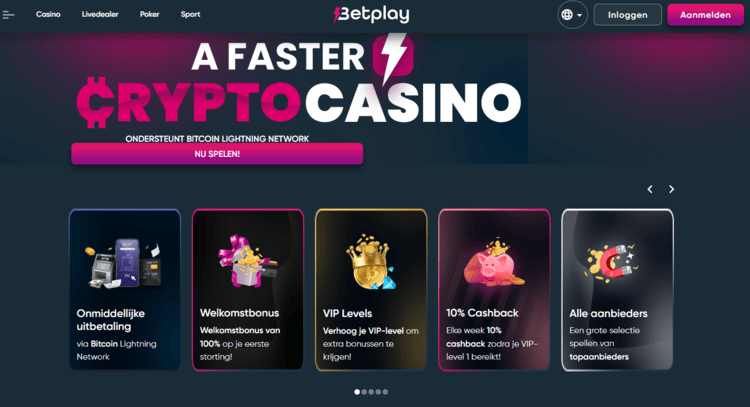The width and height of the screenshot is (750, 407).
Task: Click the gold crown VIP coin icon
Action: coord(371,262)
